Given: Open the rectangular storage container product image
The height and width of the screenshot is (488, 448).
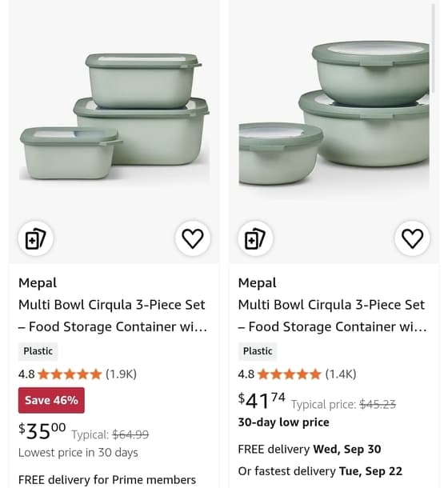Looking at the screenshot, I should [114, 117].
